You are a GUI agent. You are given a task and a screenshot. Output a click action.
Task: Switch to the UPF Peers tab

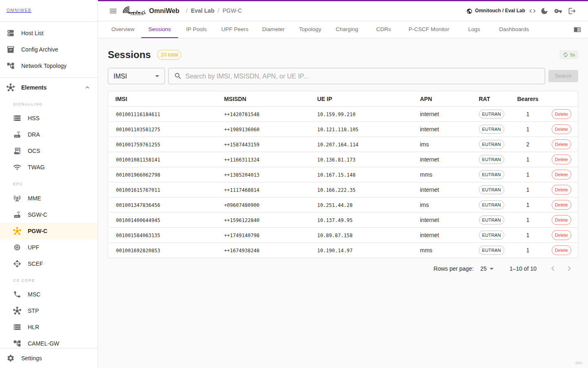[235, 29]
